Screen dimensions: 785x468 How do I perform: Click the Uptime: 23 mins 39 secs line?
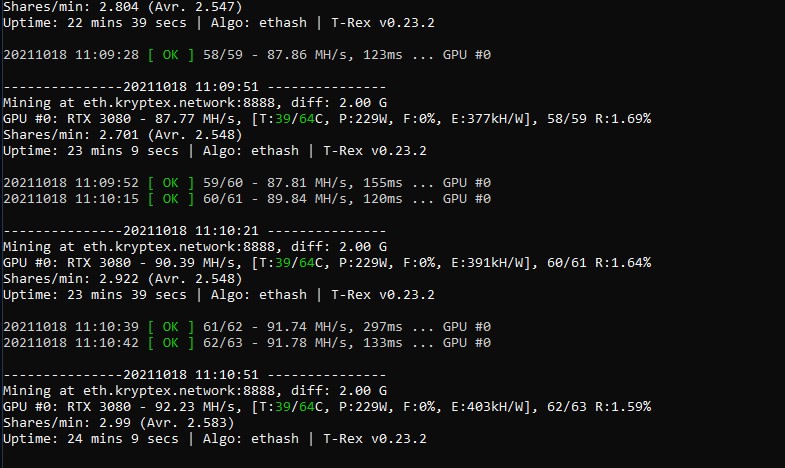tap(219, 295)
